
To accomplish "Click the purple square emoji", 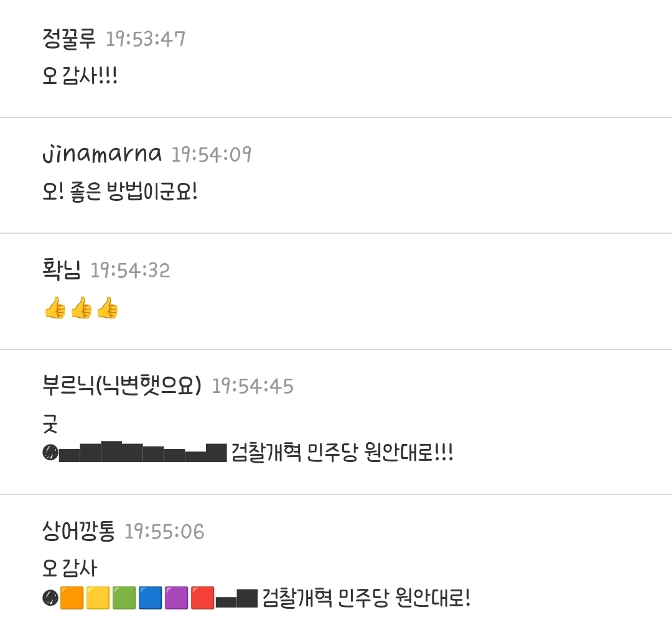I will click(x=176, y=598).
